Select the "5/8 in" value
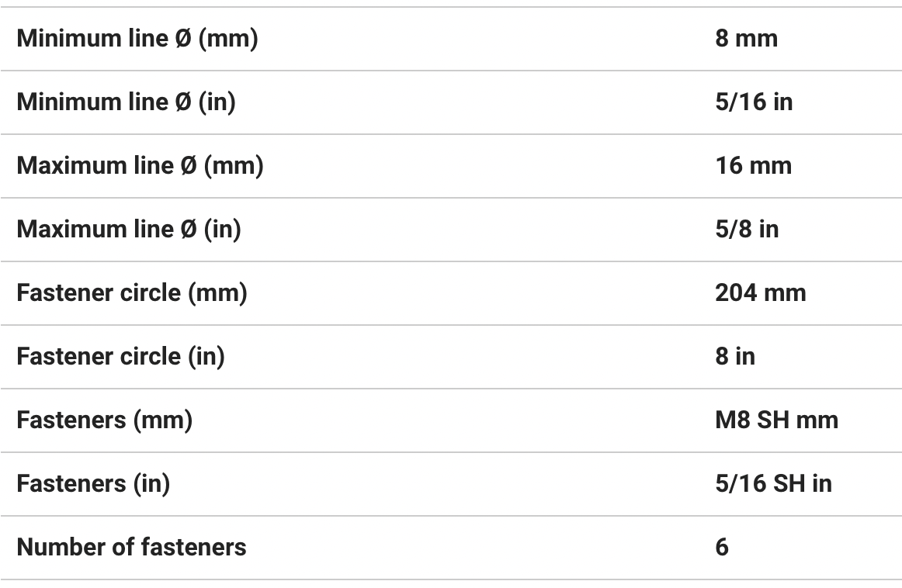The image size is (902, 588). click(747, 230)
